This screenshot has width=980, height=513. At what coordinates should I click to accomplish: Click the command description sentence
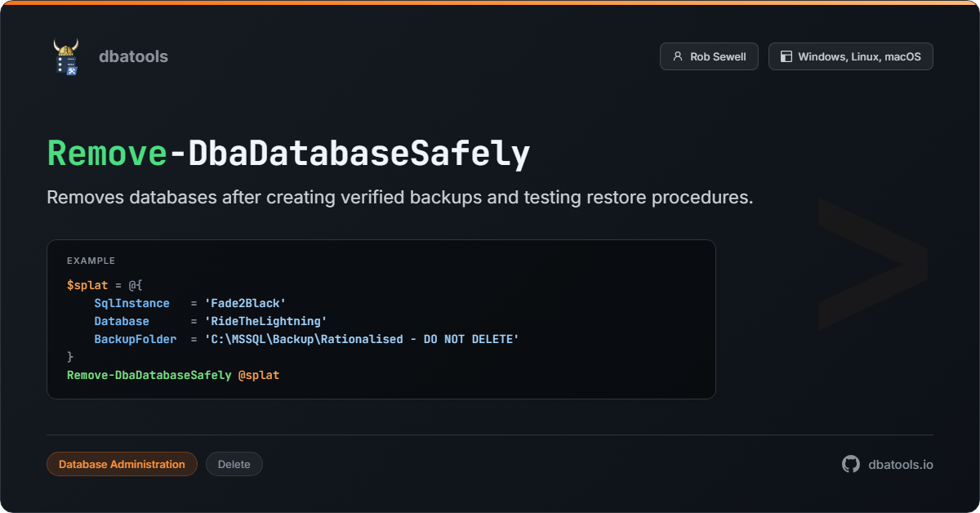point(399,199)
